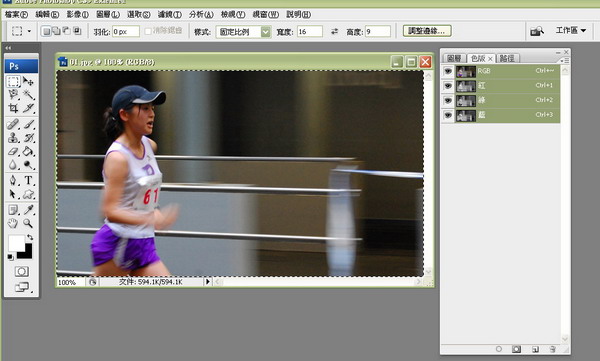The width and height of the screenshot is (600, 361).
Task: Switch to the 路徑 (Paths) tab
Action: (x=507, y=58)
